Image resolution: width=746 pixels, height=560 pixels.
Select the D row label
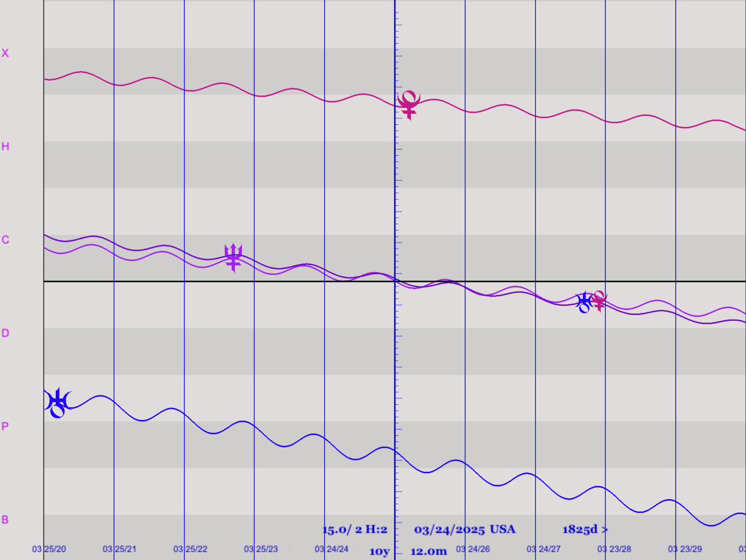point(5,333)
